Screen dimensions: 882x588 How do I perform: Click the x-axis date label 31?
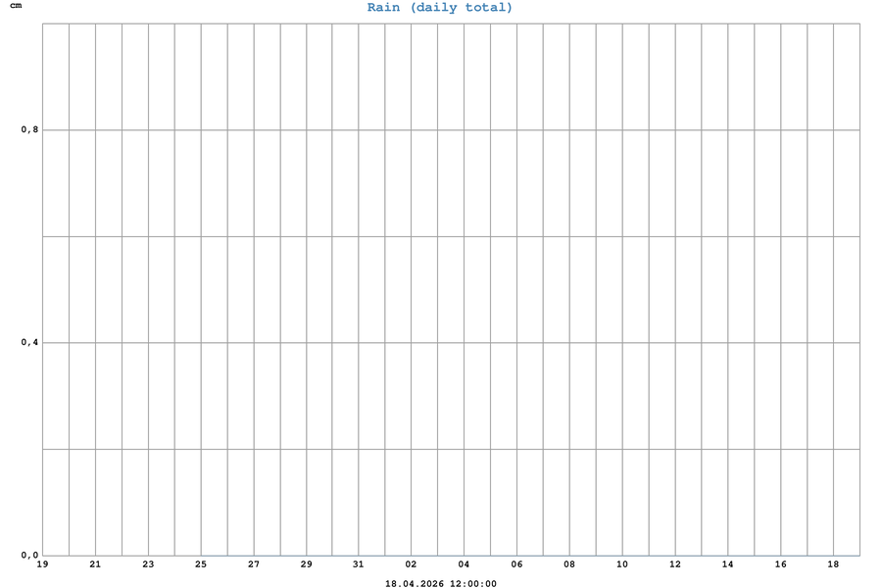coord(359,564)
